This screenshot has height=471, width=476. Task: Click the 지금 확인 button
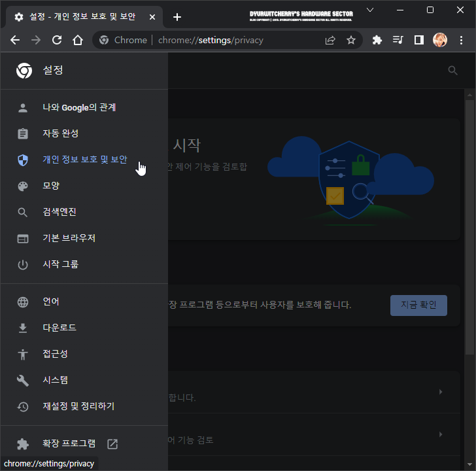(x=418, y=305)
